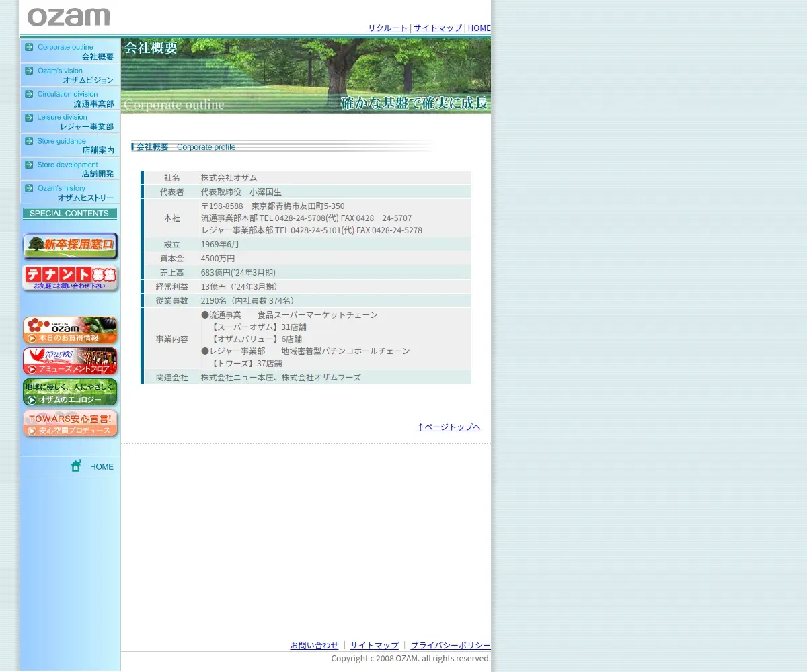Click the Copyright 2008 OZAM text
Viewport: 807px width, 672px height.
pos(411,659)
